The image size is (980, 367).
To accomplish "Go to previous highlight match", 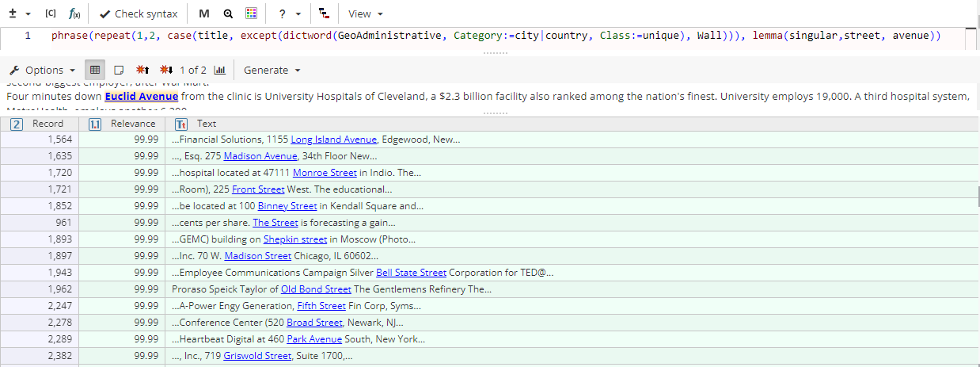I will coord(144,70).
